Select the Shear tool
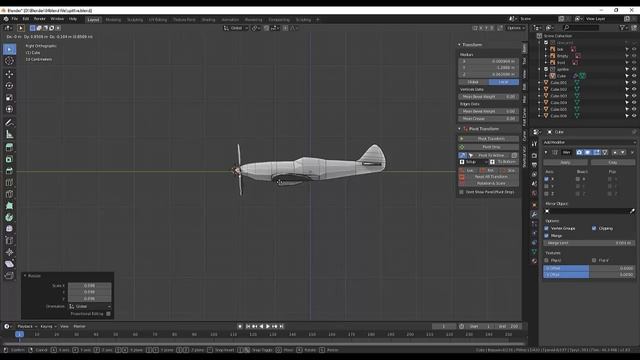 9,264
